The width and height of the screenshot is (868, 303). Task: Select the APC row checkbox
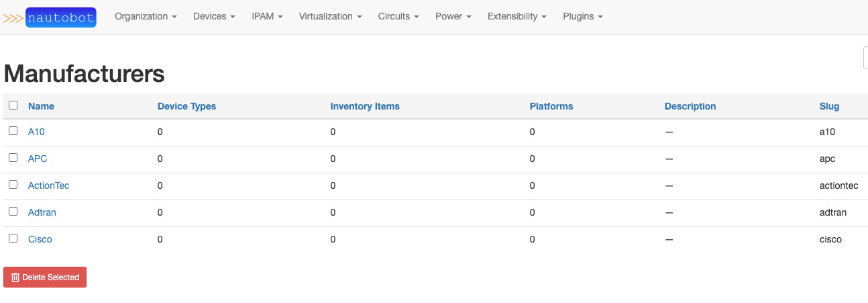pyautogui.click(x=13, y=158)
